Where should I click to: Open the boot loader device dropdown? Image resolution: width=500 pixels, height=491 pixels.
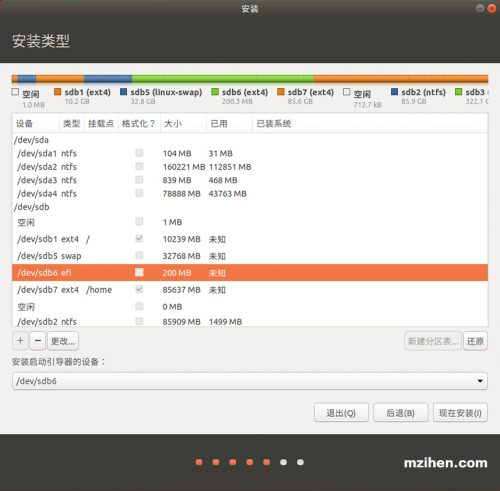250,381
